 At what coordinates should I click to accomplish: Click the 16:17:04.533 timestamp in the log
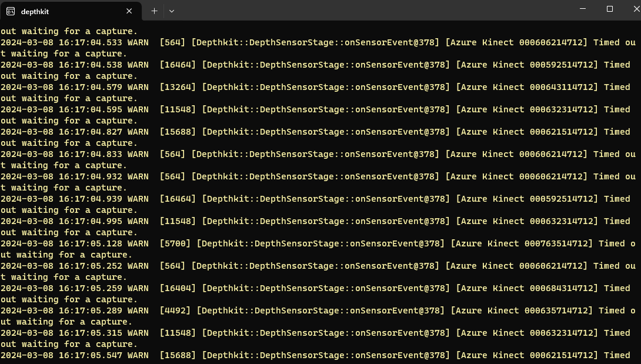(x=88, y=42)
